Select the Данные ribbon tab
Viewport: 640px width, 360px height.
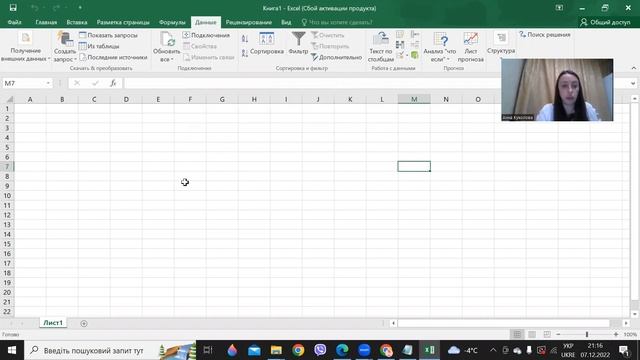(206, 22)
